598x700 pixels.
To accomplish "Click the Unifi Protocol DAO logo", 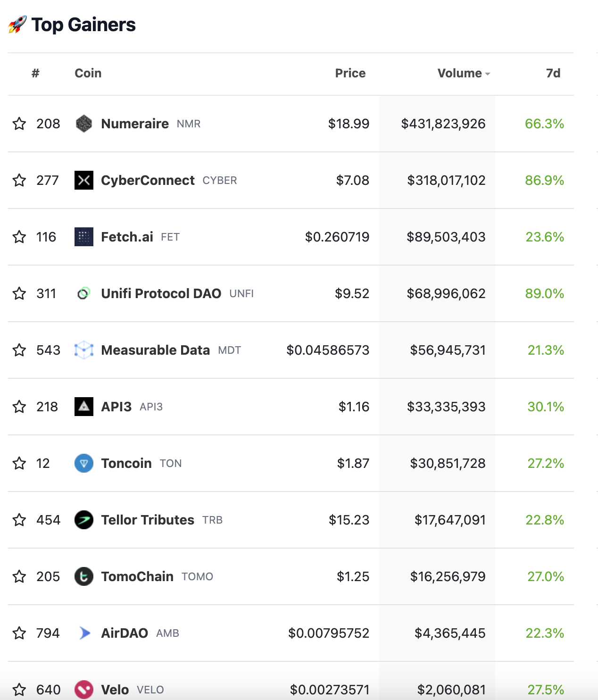I will tap(84, 293).
